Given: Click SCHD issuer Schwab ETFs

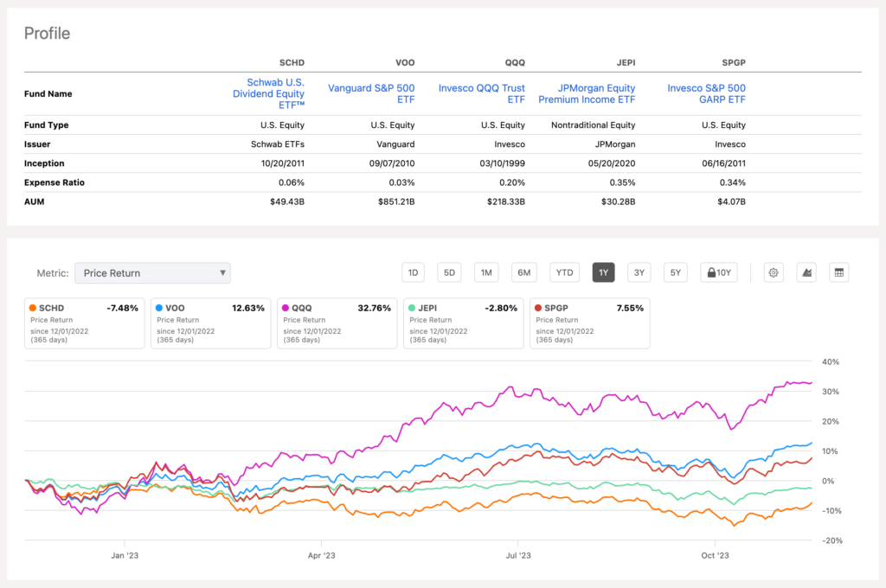Looking at the screenshot, I should pyautogui.click(x=278, y=144).
